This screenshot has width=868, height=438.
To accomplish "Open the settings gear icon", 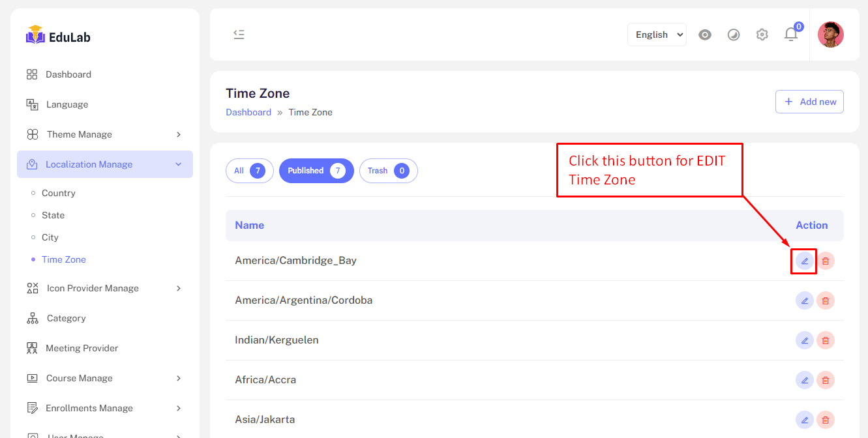I will [762, 35].
